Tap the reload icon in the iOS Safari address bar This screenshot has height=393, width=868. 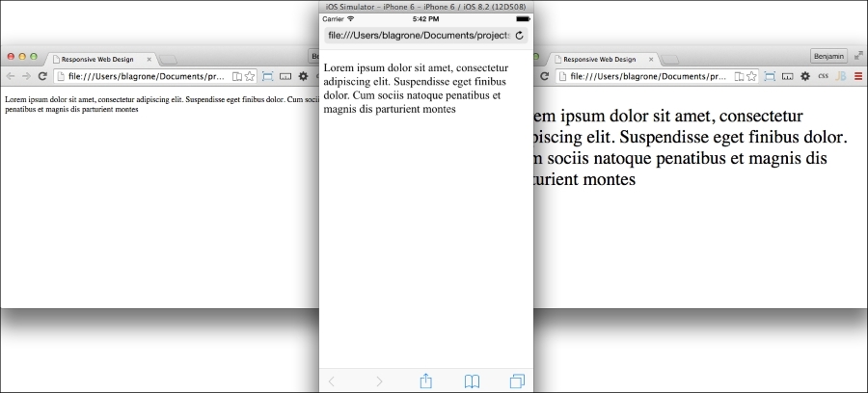[x=519, y=36]
